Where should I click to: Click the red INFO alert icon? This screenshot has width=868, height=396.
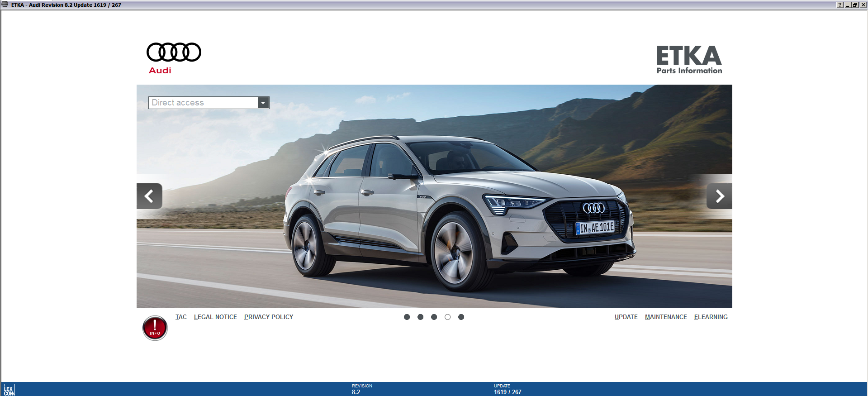tap(155, 328)
